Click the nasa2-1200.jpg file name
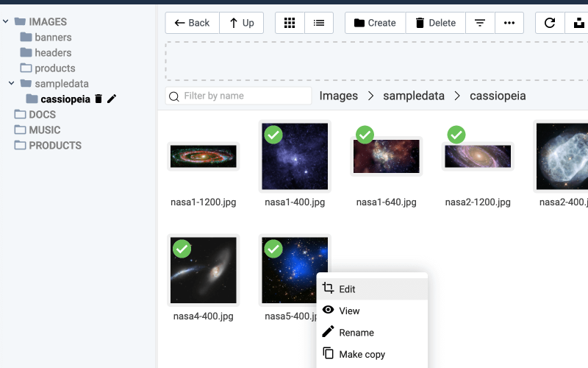Screen dimensions: 588x368 click(x=478, y=202)
